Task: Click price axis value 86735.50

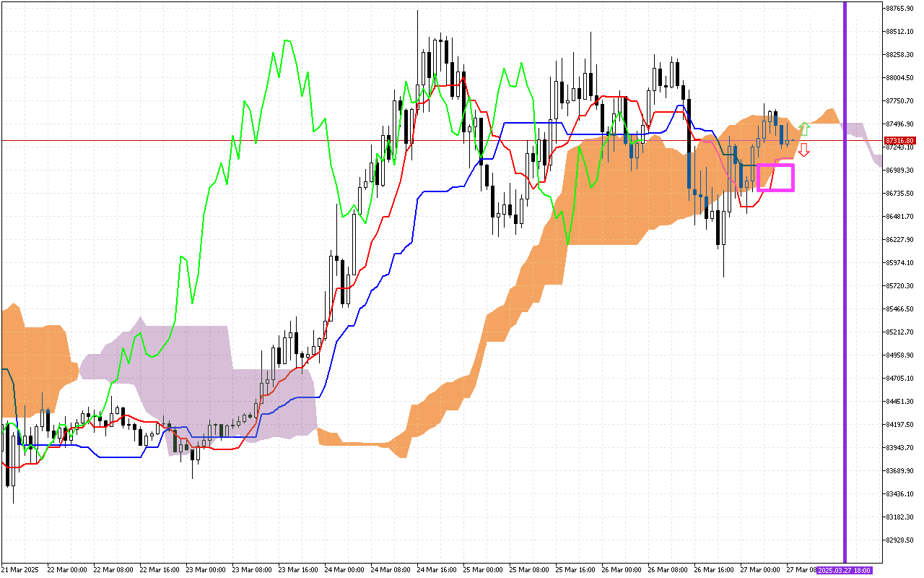Action: tap(899, 194)
